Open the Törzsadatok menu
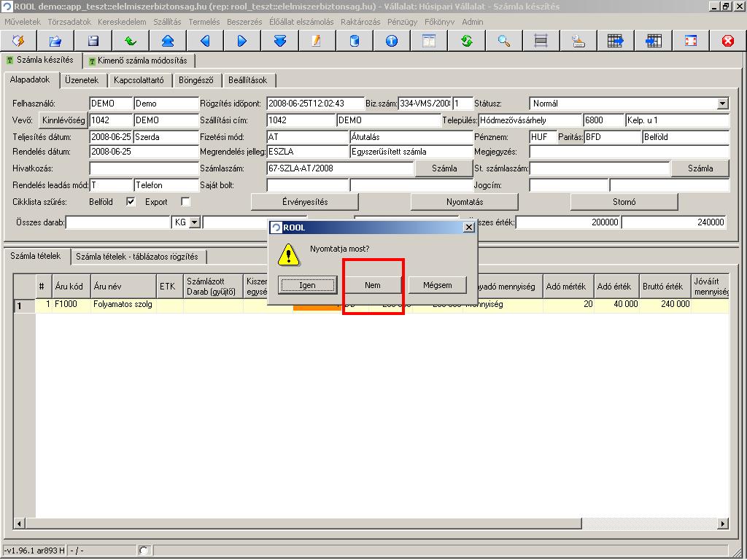This screenshot has height=560, width=747. tap(69, 22)
